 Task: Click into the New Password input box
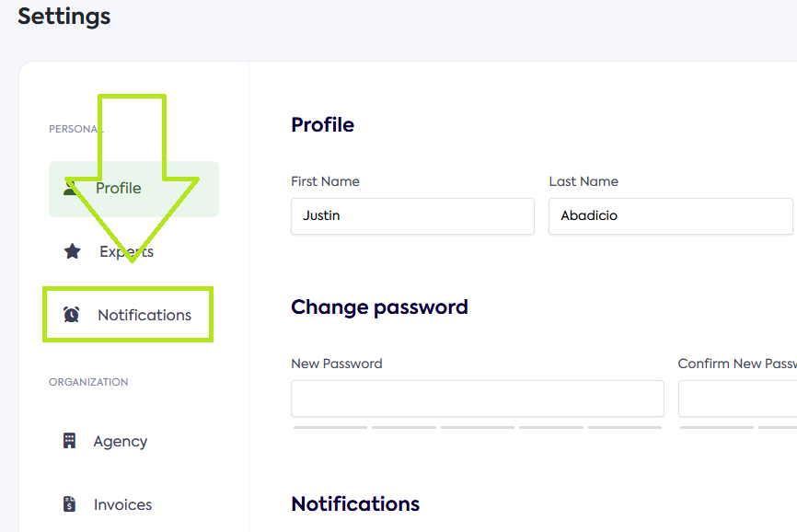point(477,399)
